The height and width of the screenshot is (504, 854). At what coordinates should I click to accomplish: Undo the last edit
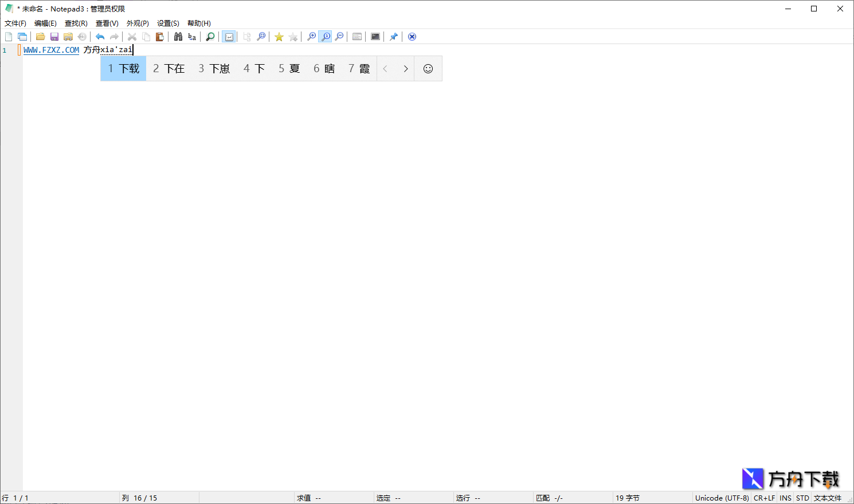[x=100, y=36]
